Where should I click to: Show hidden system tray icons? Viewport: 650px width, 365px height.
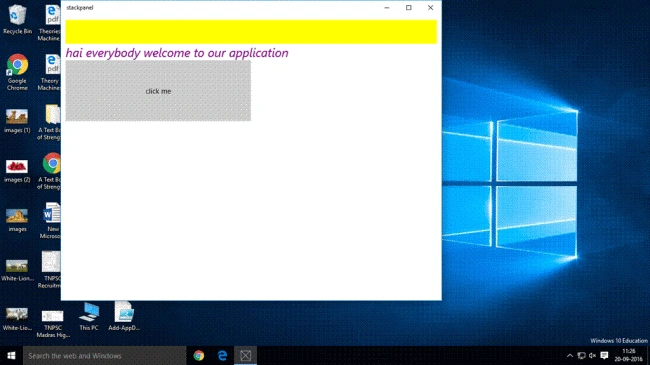point(570,355)
